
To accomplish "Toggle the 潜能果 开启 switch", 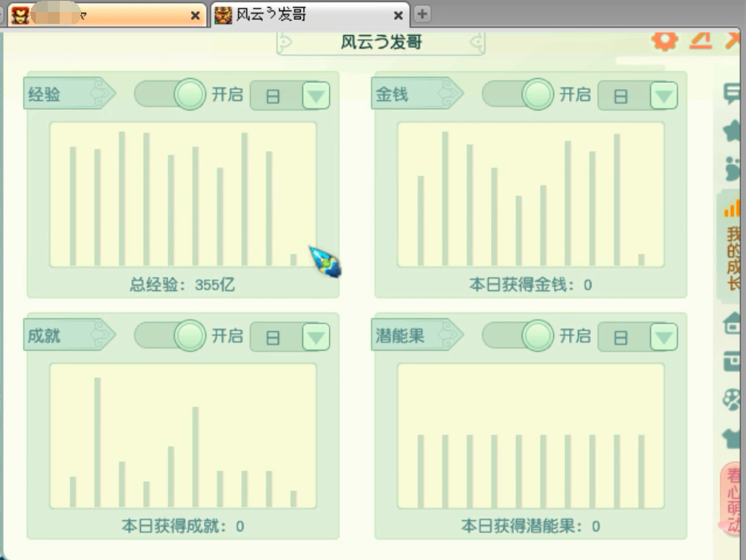I will 518,336.
